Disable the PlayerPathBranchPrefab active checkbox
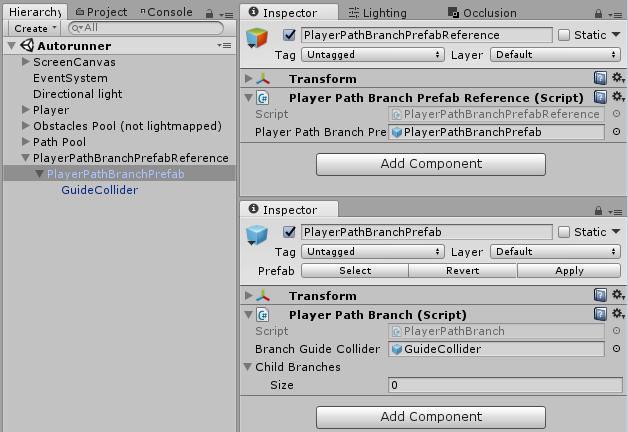The height and width of the screenshot is (432, 628). pos(289,232)
